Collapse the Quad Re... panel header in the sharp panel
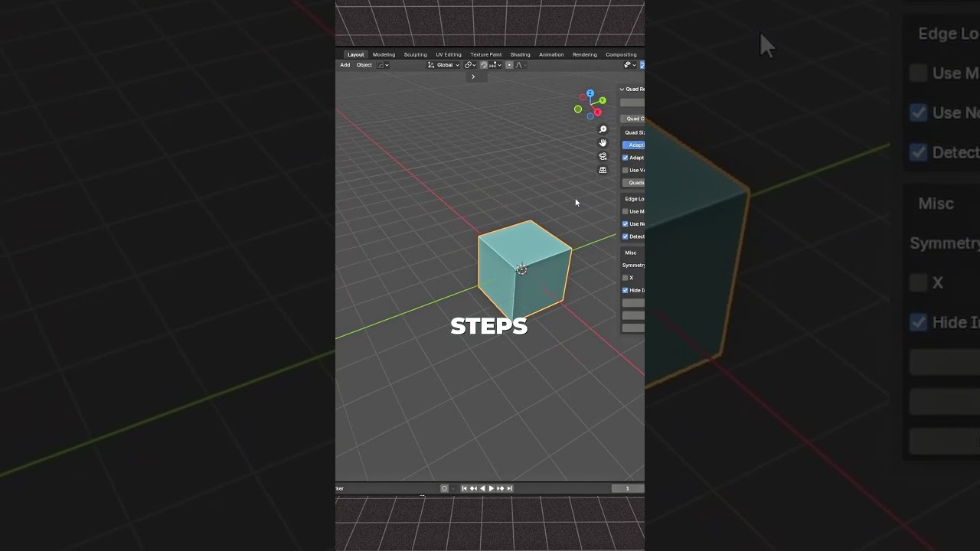This screenshot has height=551, width=980. coord(632,89)
